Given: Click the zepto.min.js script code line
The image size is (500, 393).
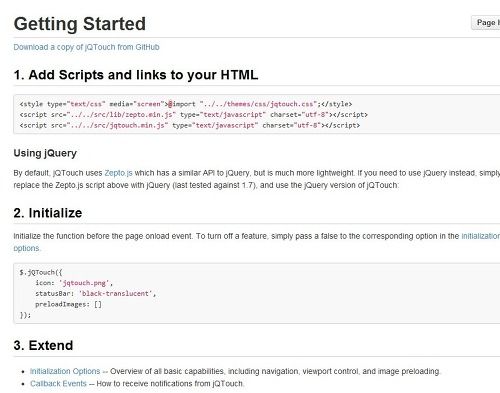Looking at the screenshot, I should (x=193, y=115).
